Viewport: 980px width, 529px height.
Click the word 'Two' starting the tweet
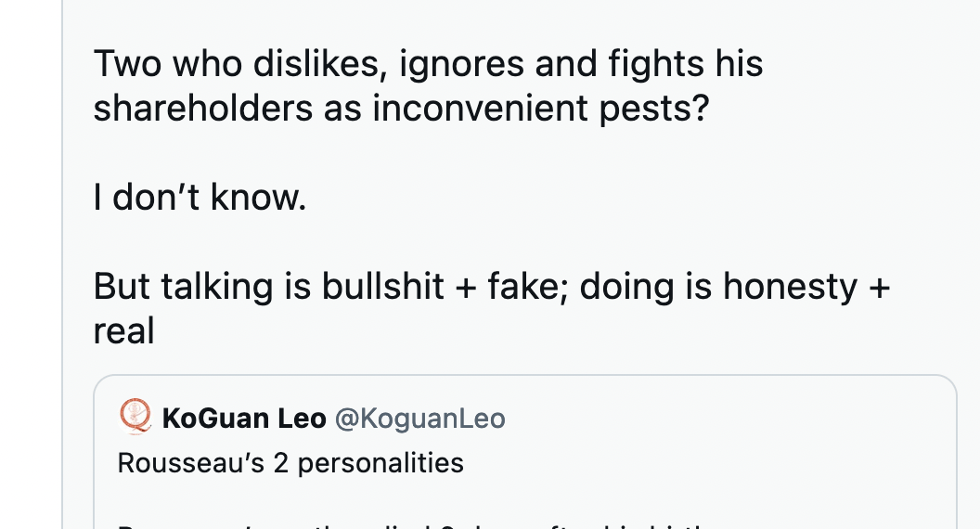[128, 64]
